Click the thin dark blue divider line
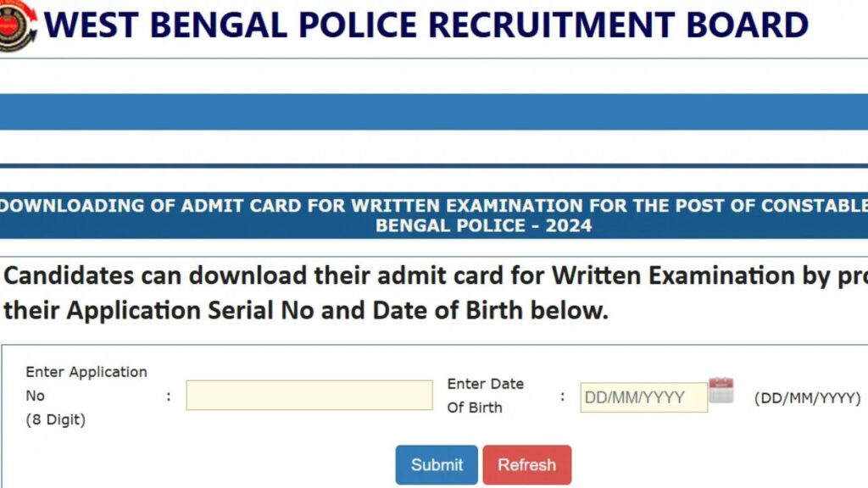868x488 pixels. tap(434, 166)
